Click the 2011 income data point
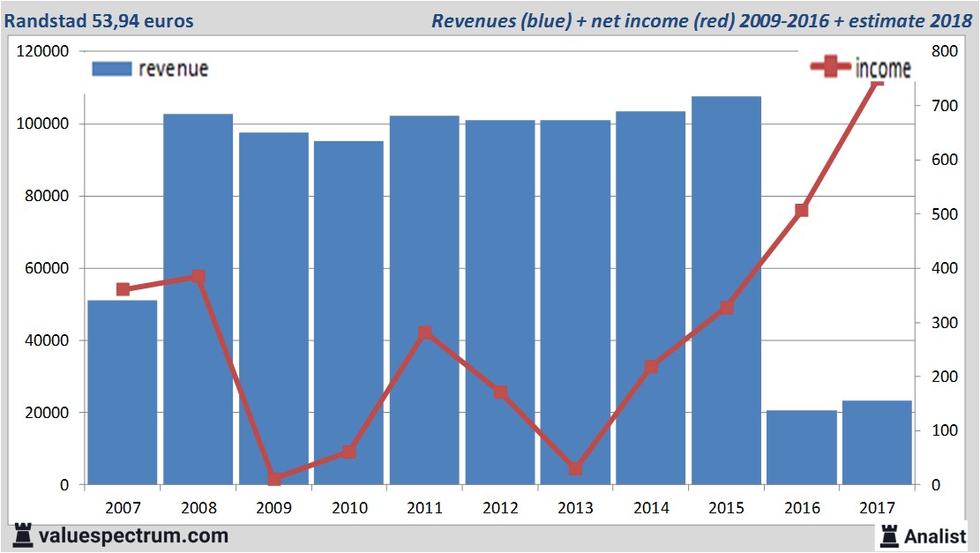Screen dimensions: 980x553 tap(425, 333)
